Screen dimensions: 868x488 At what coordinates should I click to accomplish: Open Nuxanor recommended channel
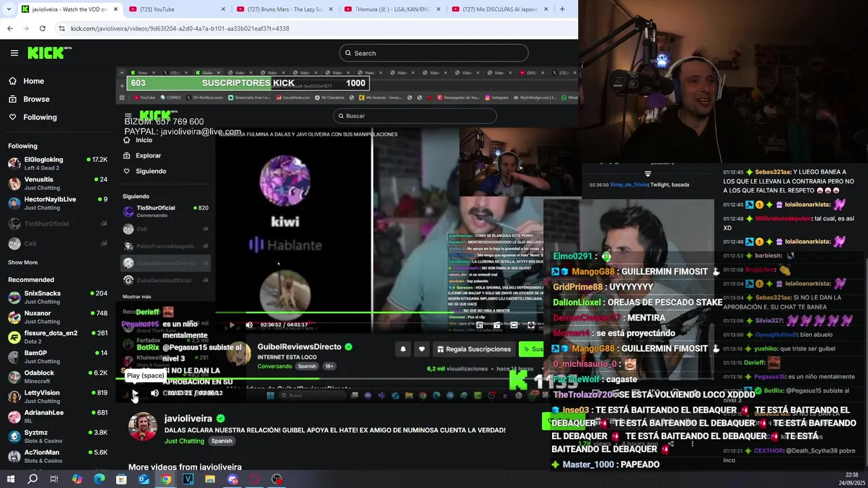click(58, 317)
